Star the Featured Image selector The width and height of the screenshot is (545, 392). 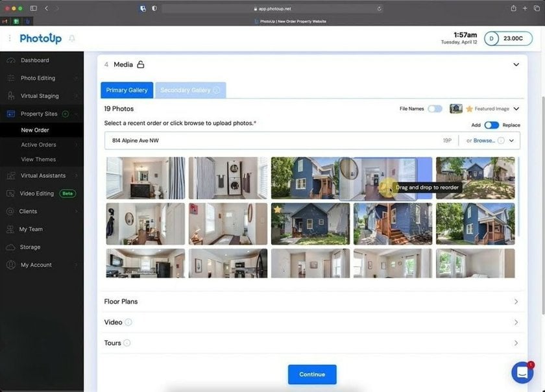[468, 108]
